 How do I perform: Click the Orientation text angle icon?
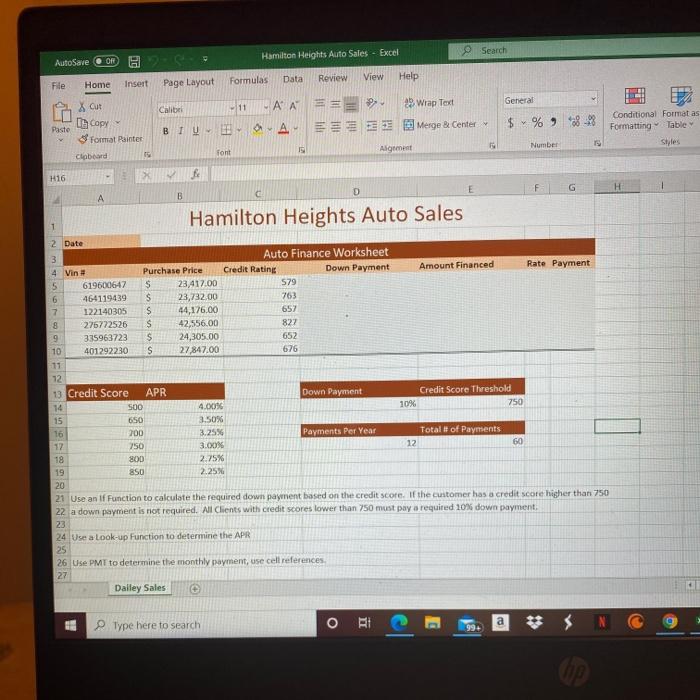371,103
